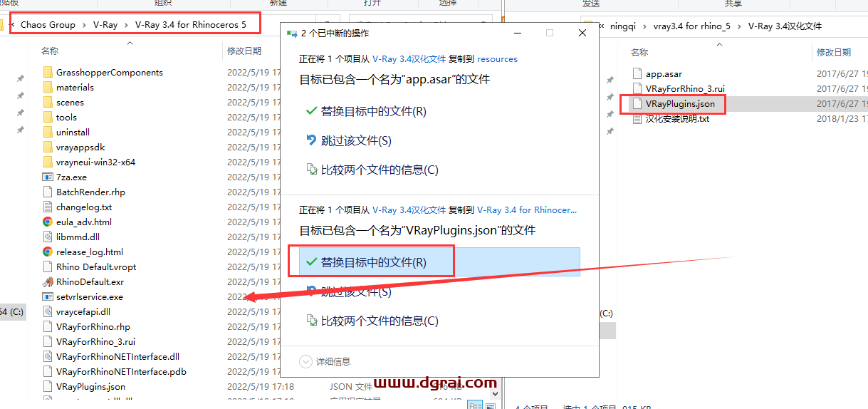
Task: Click the vraycefapi.dll file icon
Action: click(x=48, y=312)
